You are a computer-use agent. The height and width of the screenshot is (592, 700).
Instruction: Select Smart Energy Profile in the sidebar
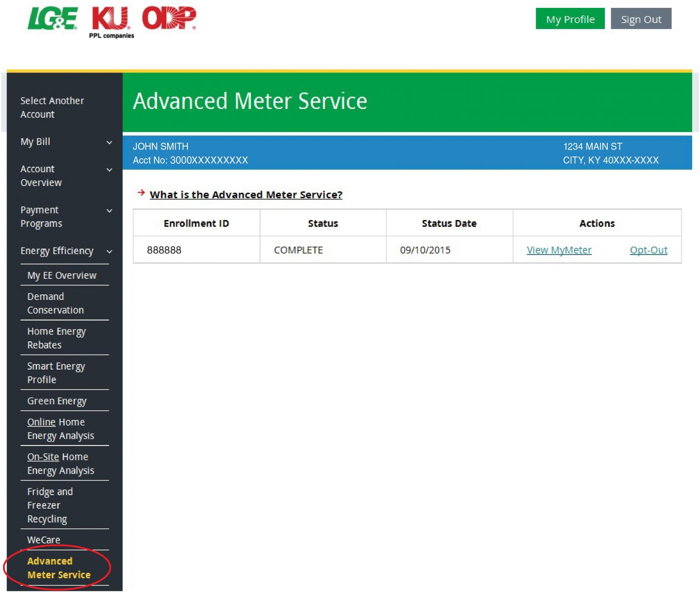[x=56, y=372]
